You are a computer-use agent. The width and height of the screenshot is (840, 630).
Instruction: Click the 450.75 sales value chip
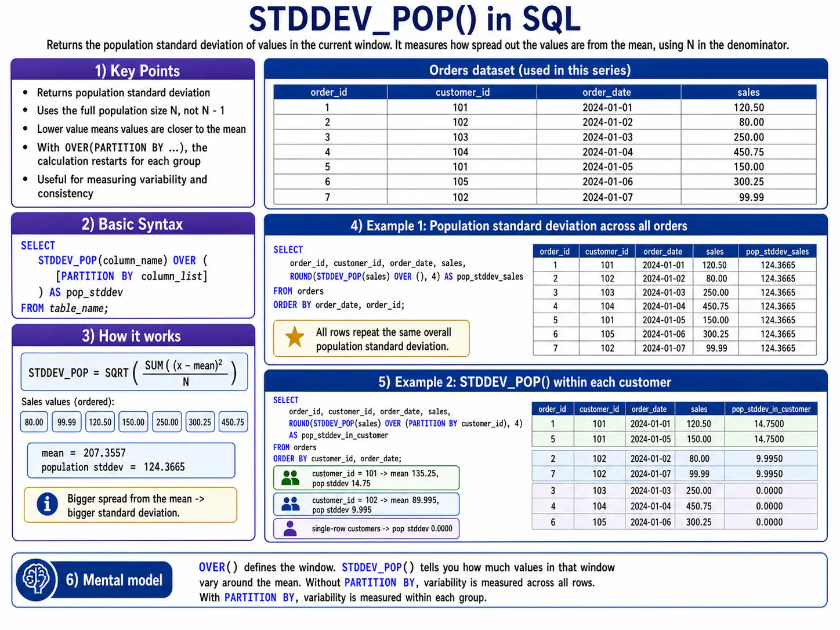click(x=233, y=422)
